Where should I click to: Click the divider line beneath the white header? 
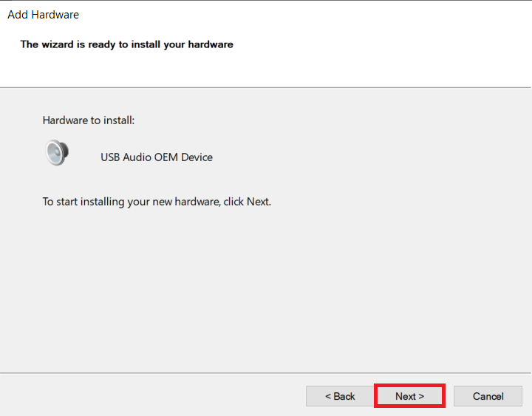[266, 87]
